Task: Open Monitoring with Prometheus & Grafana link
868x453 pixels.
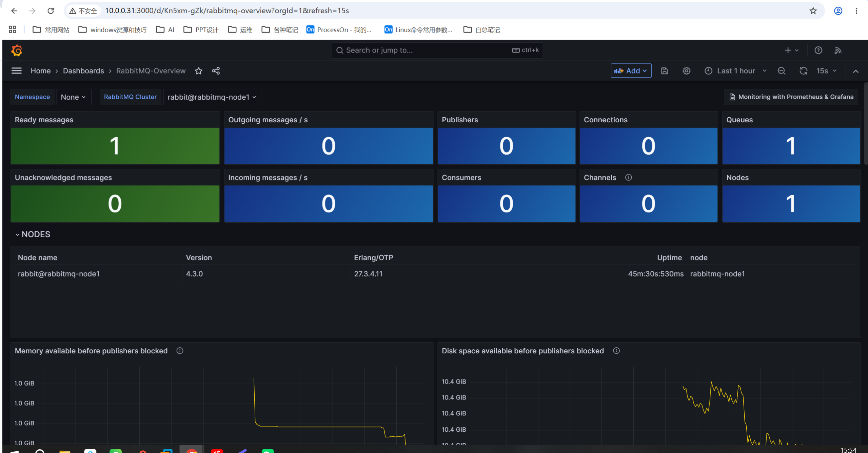Action: click(791, 97)
